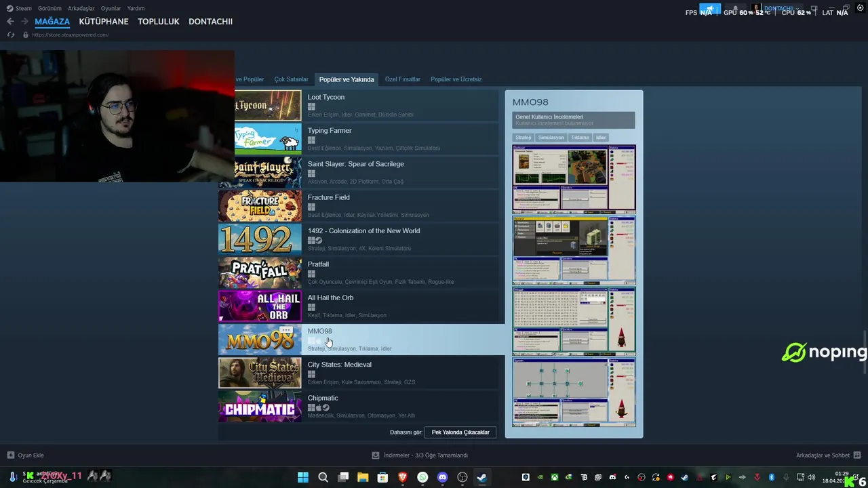Click Strateji tag button in MMO98 preview panel
Viewport: 868px width, 488px height.
[523, 138]
